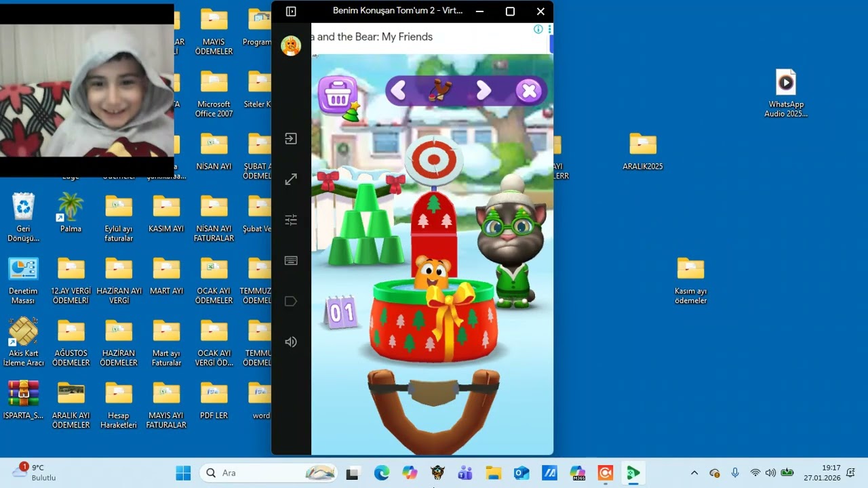
Task: Open the notifications bell in system tray
Action: [x=850, y=473]
